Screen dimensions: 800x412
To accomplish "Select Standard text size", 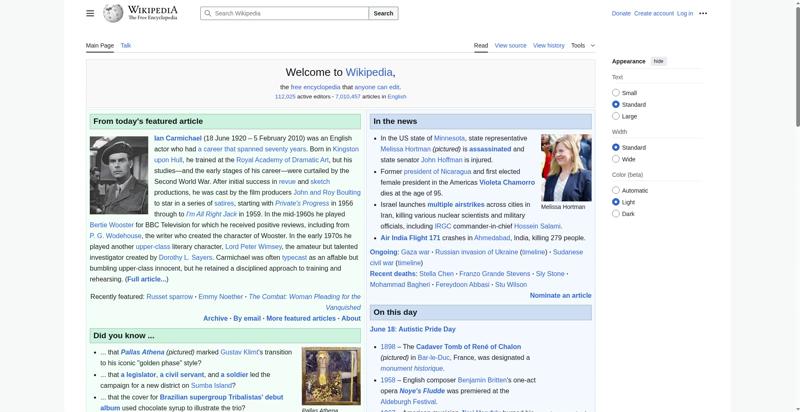I will pyautogui.click(x=616, y=105).
